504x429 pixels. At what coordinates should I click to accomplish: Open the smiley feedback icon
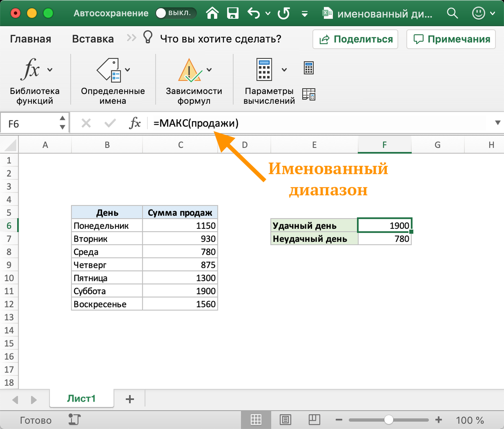click(x=478, y=13)
